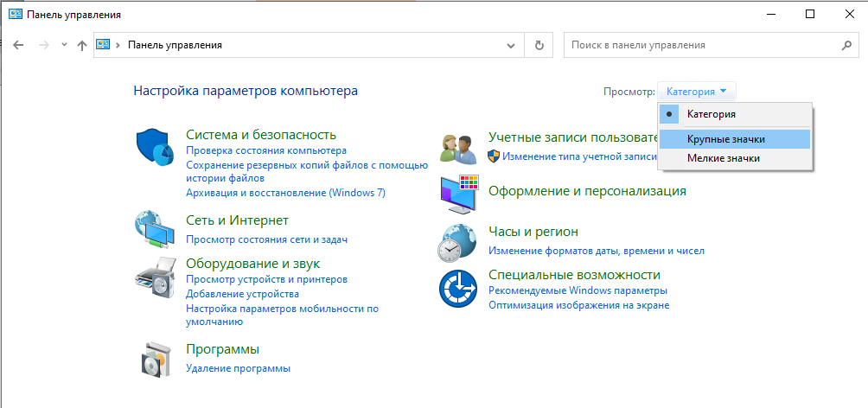Image resolution: width=868 pixels, height=408 pixels.
Task: Click the Programs disc box icon
Action: click(155, 359)
